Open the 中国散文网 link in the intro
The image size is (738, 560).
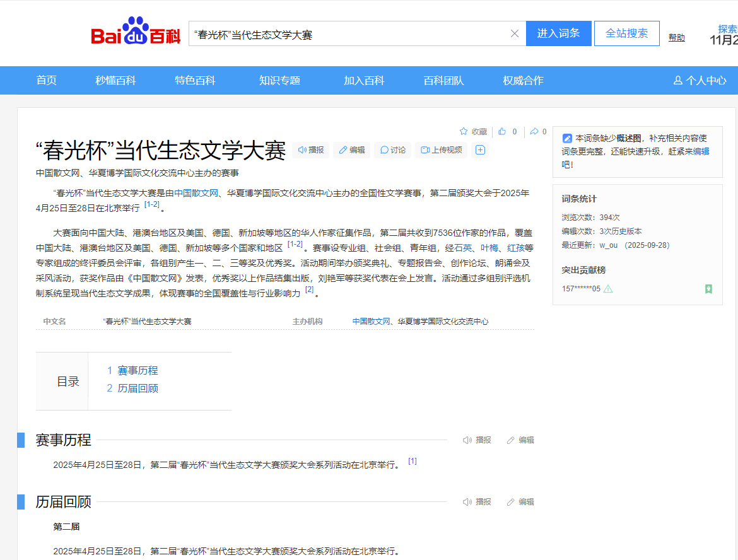(196, 193)
